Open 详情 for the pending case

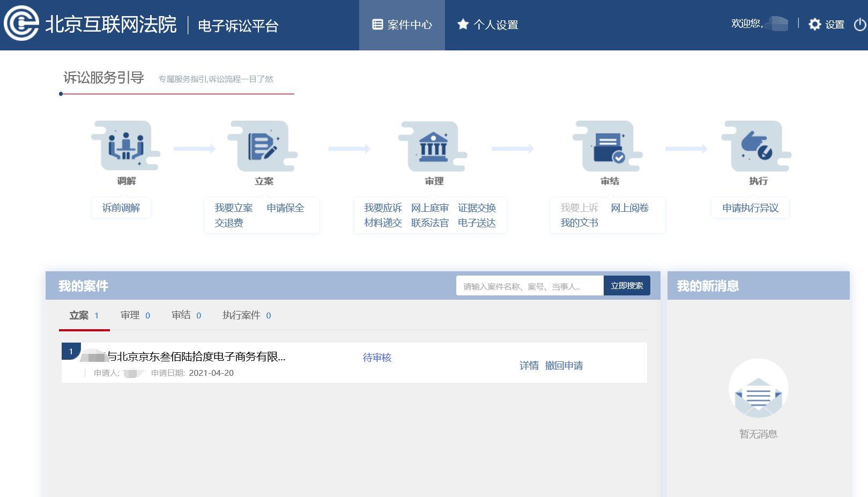529,366
